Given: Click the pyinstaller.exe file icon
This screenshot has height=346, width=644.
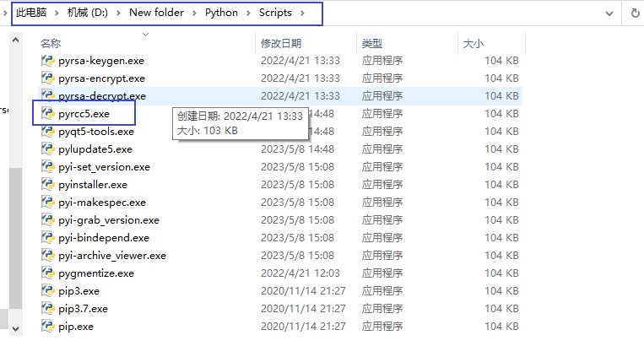Looking at the screenshot, I should coord(48,185).
